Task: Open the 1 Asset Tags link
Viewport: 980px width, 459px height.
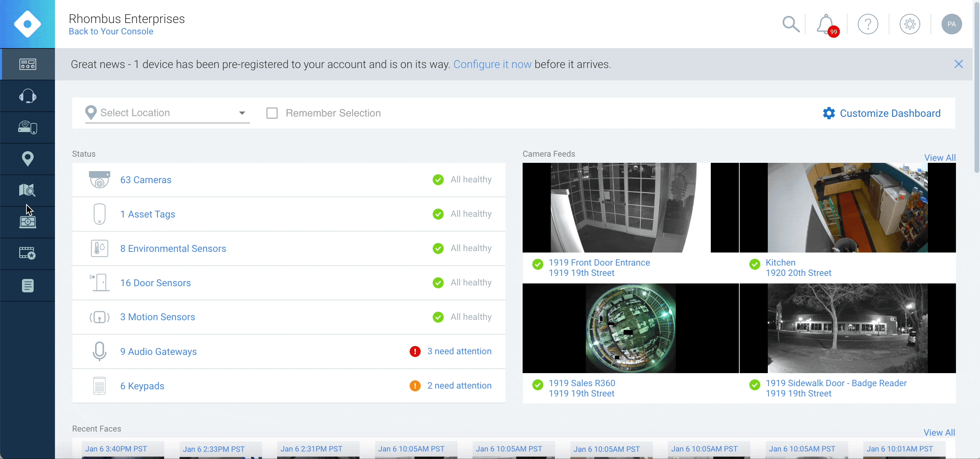Action: [x=148, y=214]
